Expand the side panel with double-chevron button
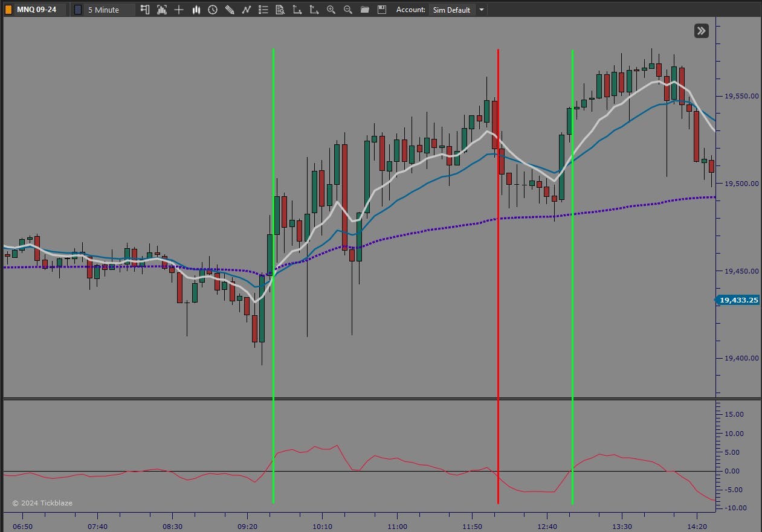This screenshot has height=532, width=762. coord(701,31)
